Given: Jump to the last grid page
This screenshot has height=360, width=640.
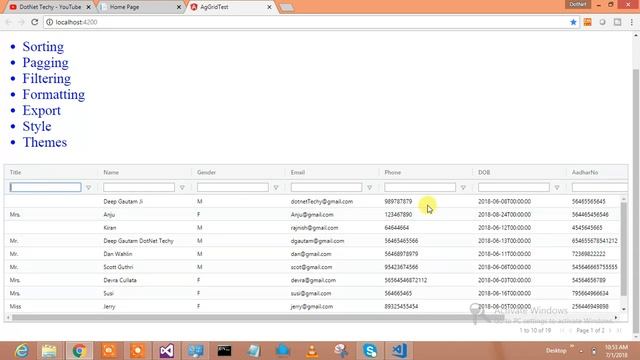Looking at the screenshot, I should tap(619, 330).
